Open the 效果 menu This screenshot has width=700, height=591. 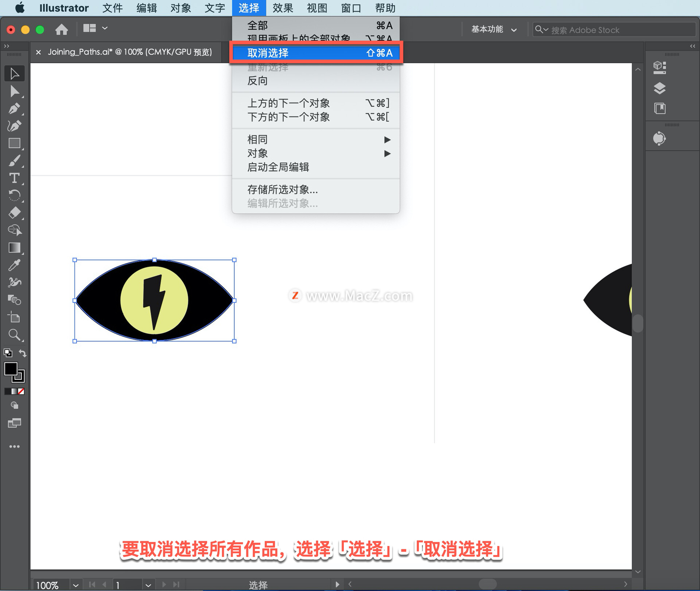coord(283,8)
